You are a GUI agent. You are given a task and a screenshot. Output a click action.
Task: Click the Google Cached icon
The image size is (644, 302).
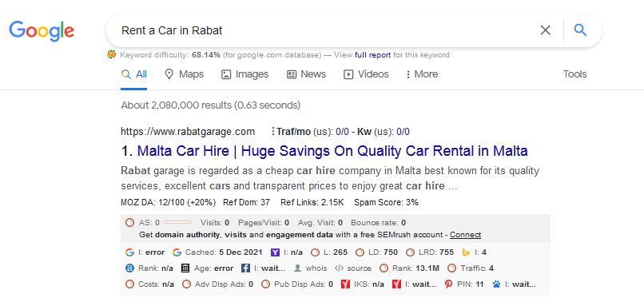pyautogui.click(x=177, y=252)
